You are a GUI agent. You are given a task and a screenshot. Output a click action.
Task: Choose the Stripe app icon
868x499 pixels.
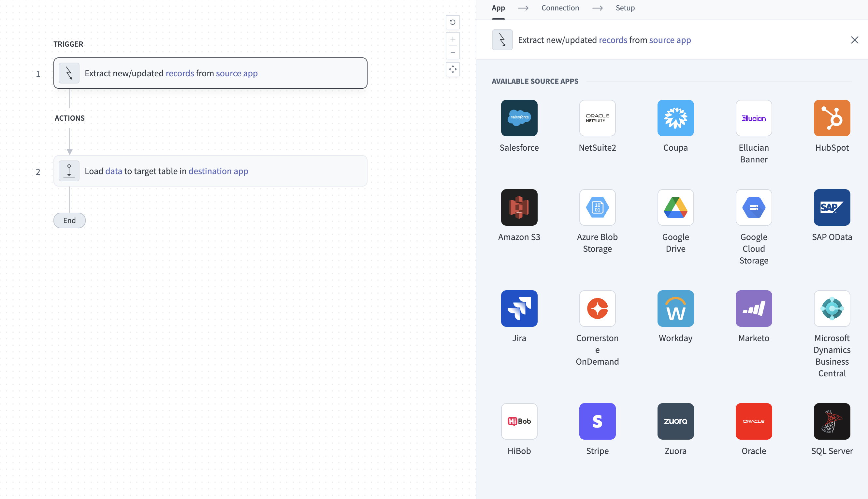tap(597, 421)
